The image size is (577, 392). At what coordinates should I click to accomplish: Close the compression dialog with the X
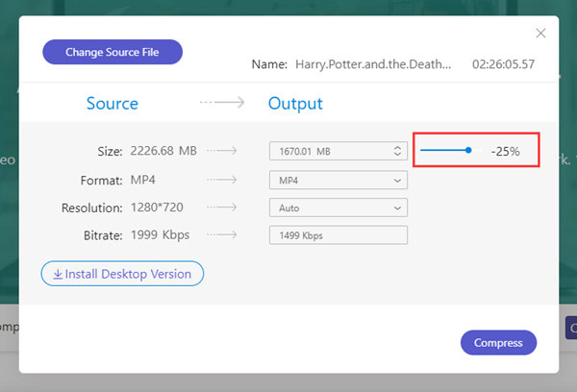click(x=540, y=34)
